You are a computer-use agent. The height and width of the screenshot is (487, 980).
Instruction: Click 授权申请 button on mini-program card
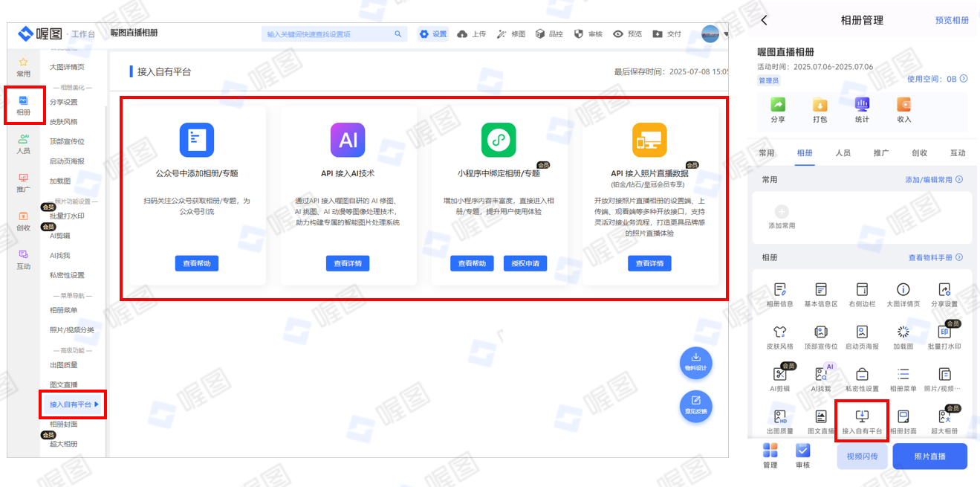pyautogui.click(x=525, y=263)
